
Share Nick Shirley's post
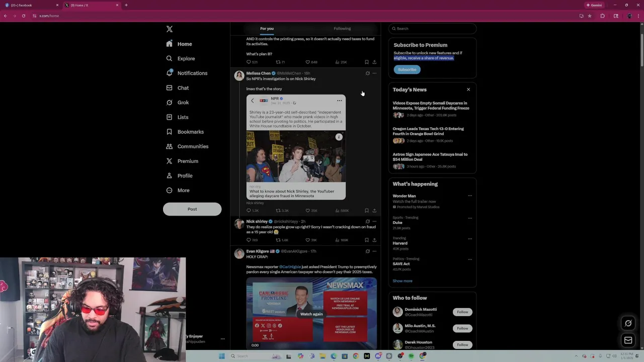374,240
